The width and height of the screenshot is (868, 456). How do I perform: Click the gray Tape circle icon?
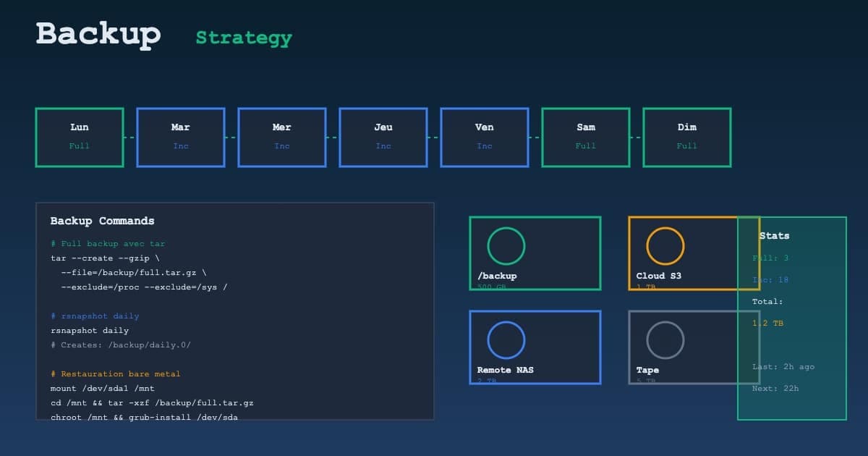tap(665, 340)
